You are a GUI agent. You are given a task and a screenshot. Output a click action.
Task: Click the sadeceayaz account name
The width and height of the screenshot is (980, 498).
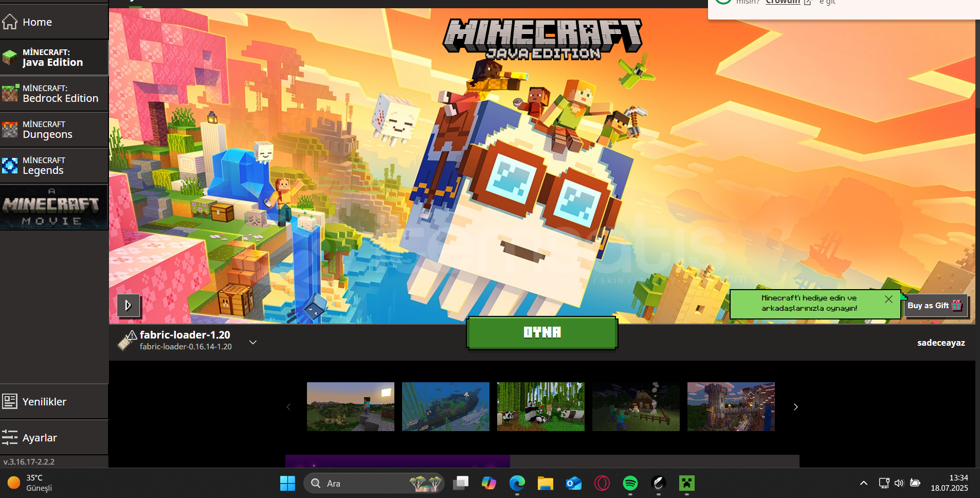tap(941, 343)
